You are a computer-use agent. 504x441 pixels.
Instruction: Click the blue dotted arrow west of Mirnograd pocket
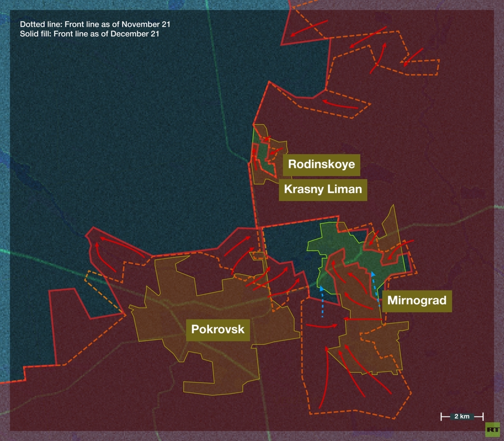tap(322, 301)
